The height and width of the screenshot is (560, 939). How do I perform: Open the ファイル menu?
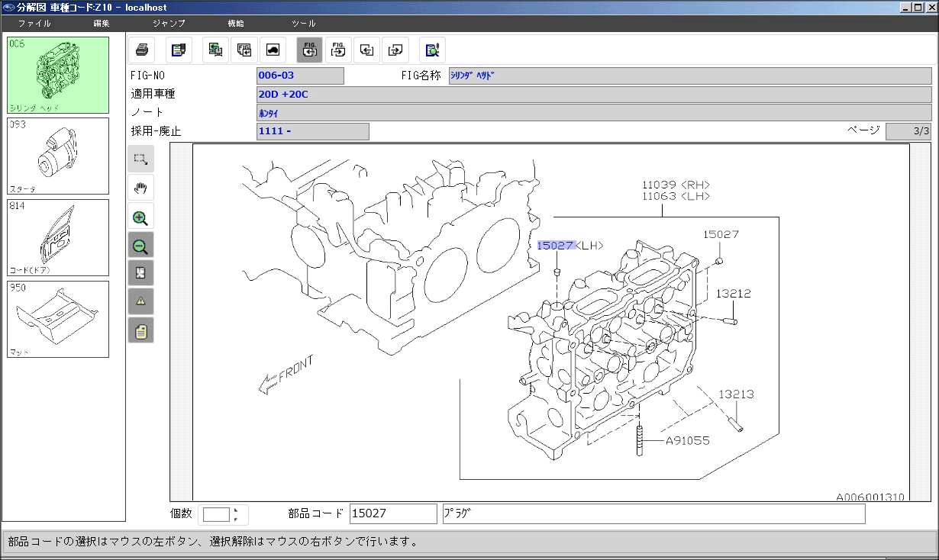coord(34,23)
